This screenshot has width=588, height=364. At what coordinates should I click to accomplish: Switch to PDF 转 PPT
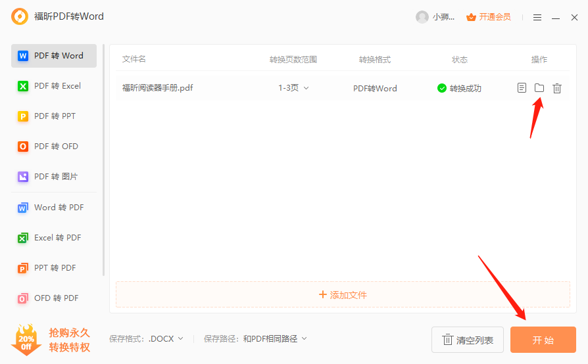click(54, 116)
